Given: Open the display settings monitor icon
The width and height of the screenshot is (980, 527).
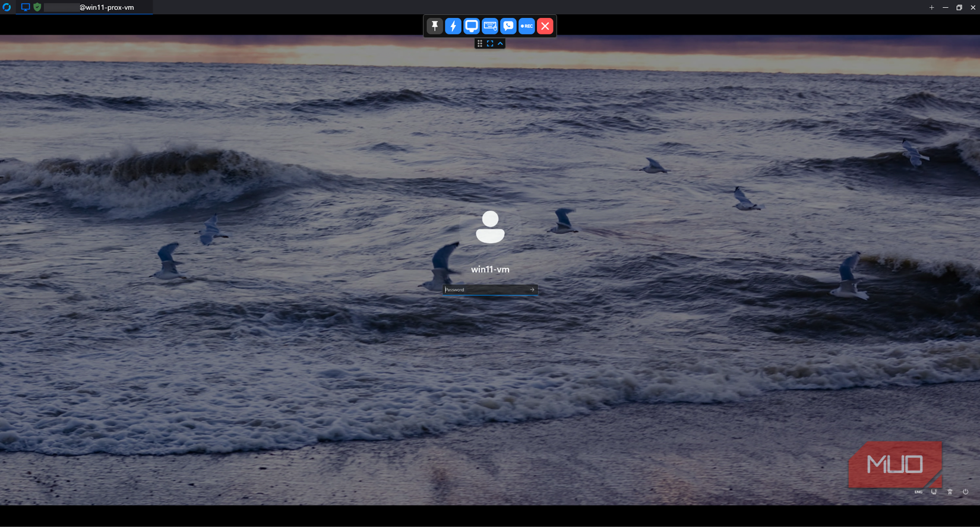Looking at the screenshot, I should [472, 26].
